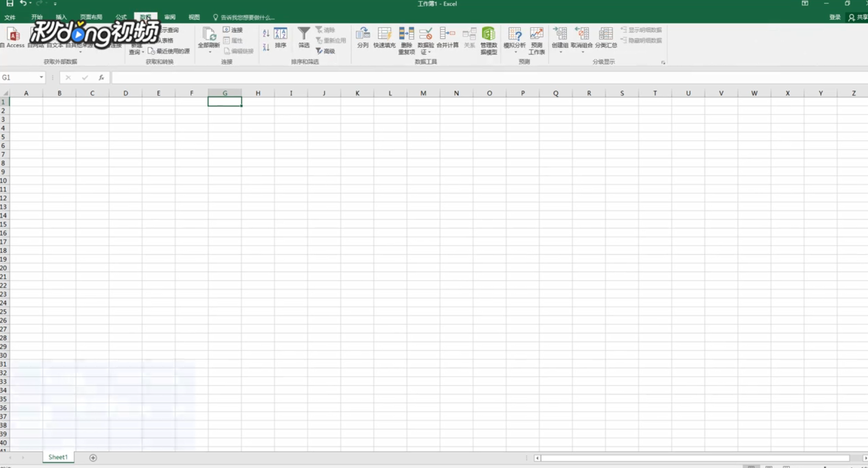Switch to Formulas (公式) tab

pos(121,17)
